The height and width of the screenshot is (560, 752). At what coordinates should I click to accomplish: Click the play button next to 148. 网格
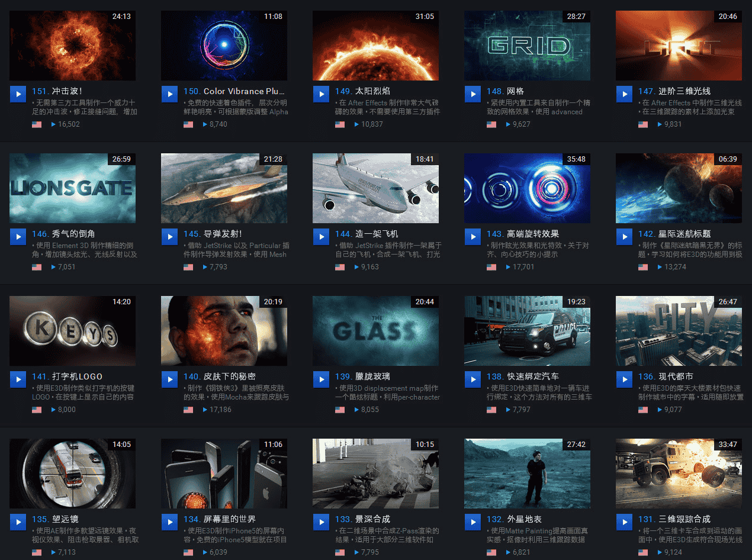pos(473,94)
